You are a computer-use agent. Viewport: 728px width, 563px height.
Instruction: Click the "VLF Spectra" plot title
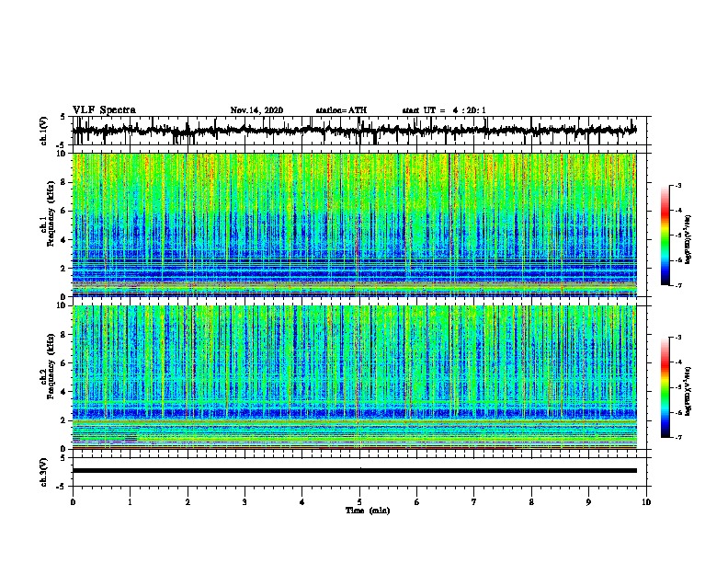point(104,110)
